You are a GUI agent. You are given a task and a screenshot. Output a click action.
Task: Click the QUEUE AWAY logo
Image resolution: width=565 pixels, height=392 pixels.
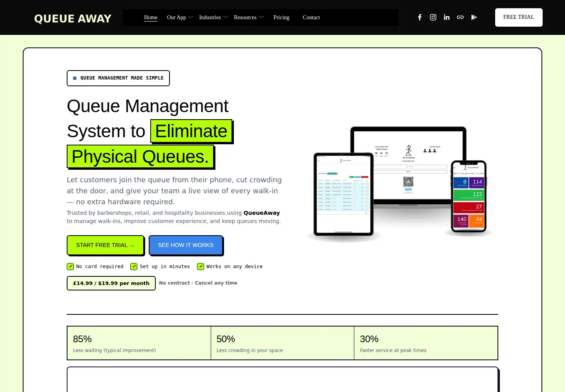pyautogui.click(x=73, y=18)
